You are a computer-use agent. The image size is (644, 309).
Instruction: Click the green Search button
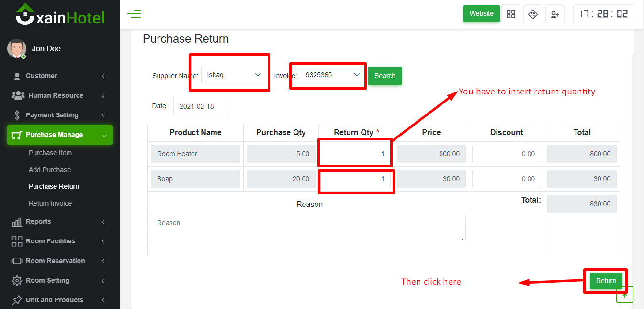384,76
